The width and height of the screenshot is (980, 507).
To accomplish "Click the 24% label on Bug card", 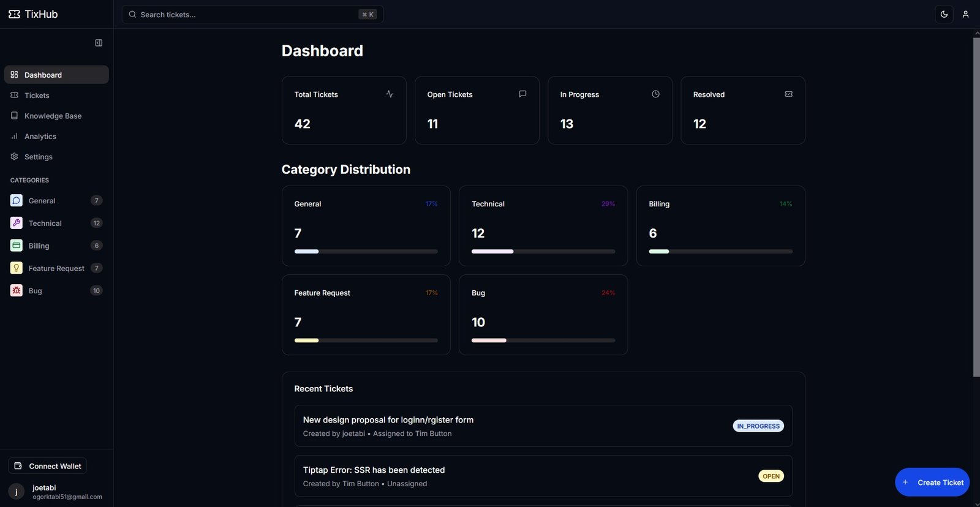I will pyautogui.click(x=608, y=293).
